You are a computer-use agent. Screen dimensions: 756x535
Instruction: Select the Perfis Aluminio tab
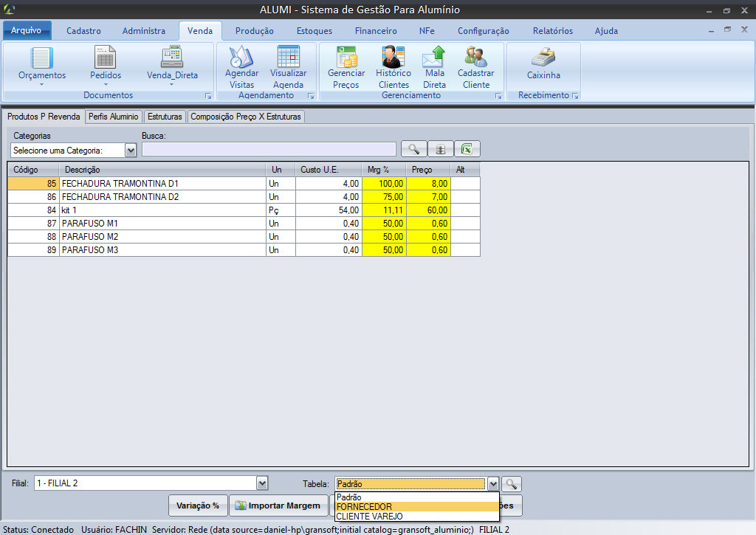[113, 117]
